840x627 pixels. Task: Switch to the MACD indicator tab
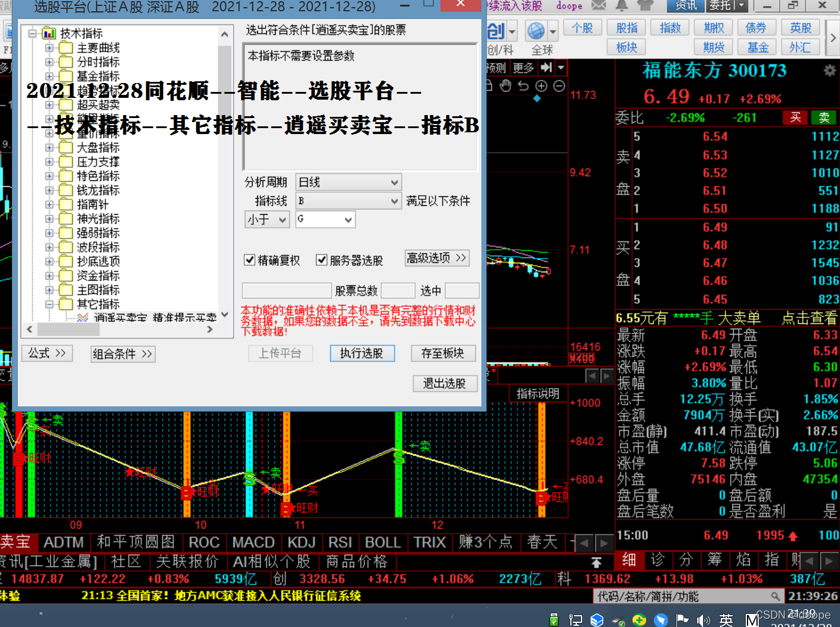click(253, 542)
